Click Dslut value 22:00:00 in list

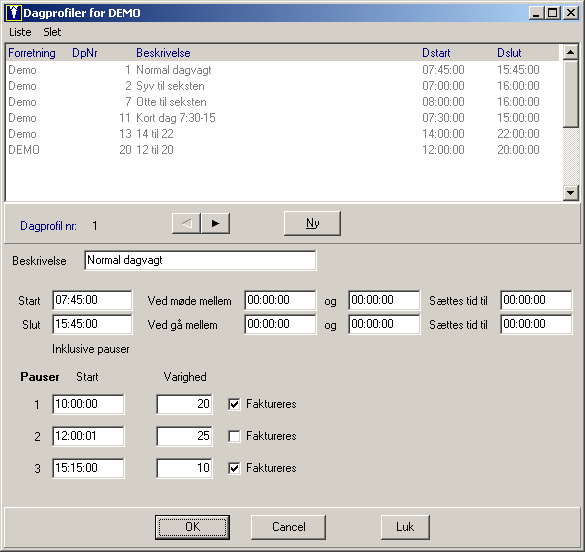(x=518, y=134)
